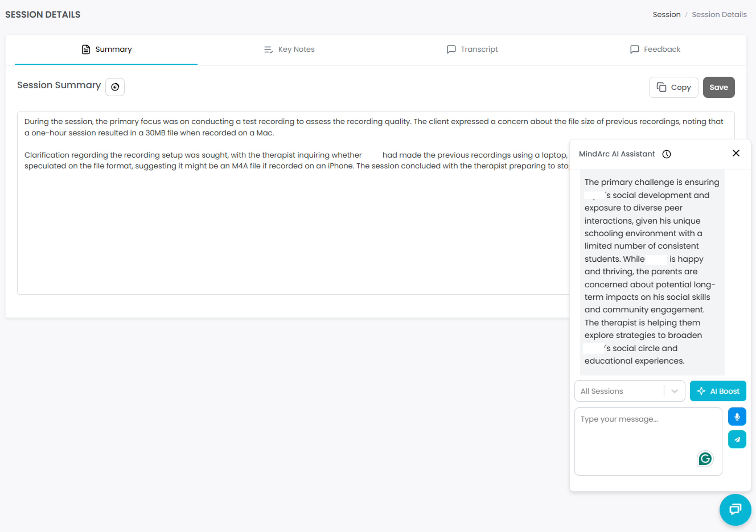Save the session summary
756x532 pixels.
point(718,87)
